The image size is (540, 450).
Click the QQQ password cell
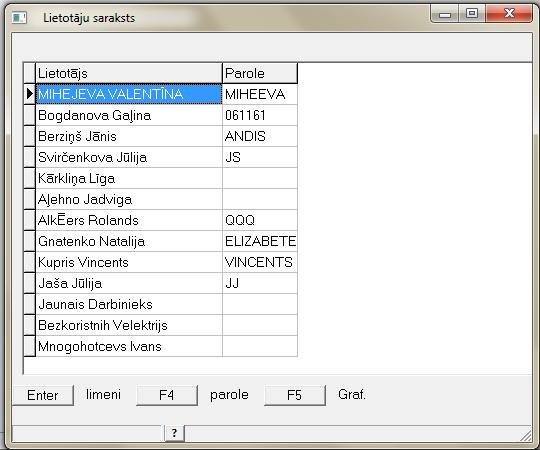[x=260, y=220]
